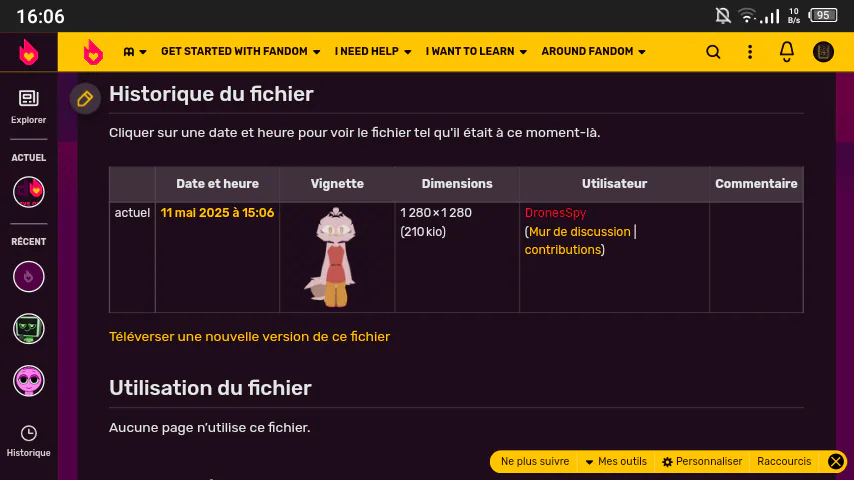Click the Dimensions column header
This screenshot has height=480, width=854.
pyautogui.click(x=457, y=184)
